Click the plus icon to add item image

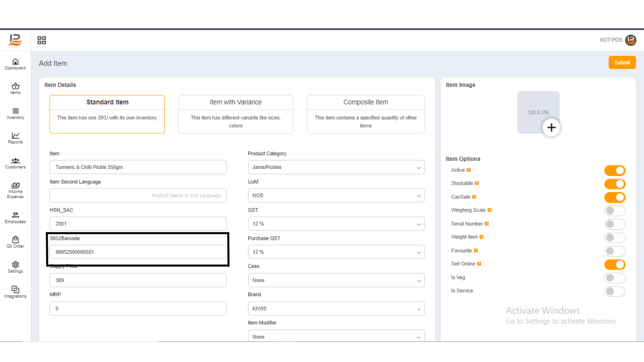click(551, 127)
